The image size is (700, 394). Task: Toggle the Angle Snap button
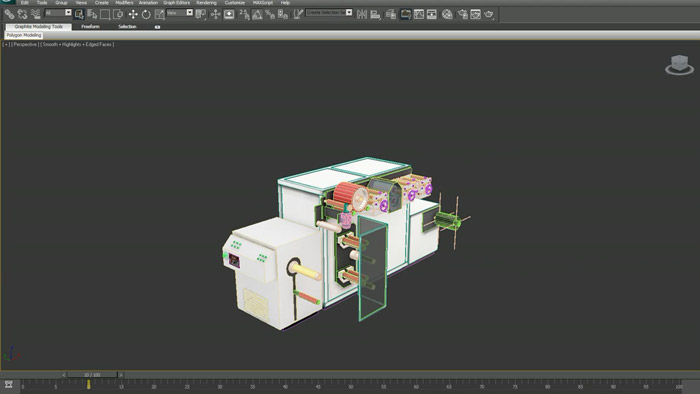pos(257,15)
